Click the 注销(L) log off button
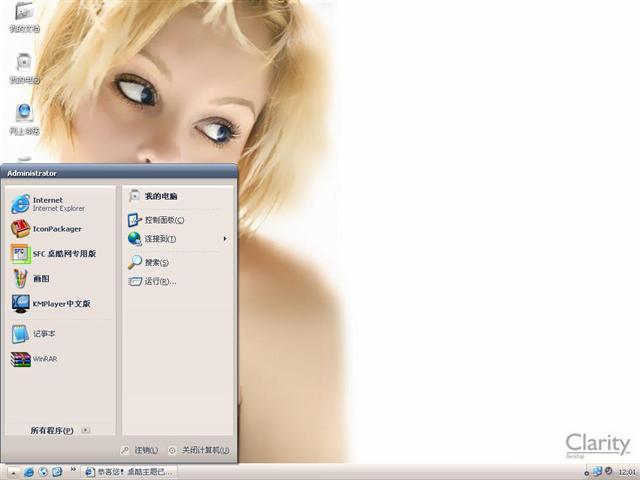640x480 pixels. pyautogui.click(x=140, y=450)
